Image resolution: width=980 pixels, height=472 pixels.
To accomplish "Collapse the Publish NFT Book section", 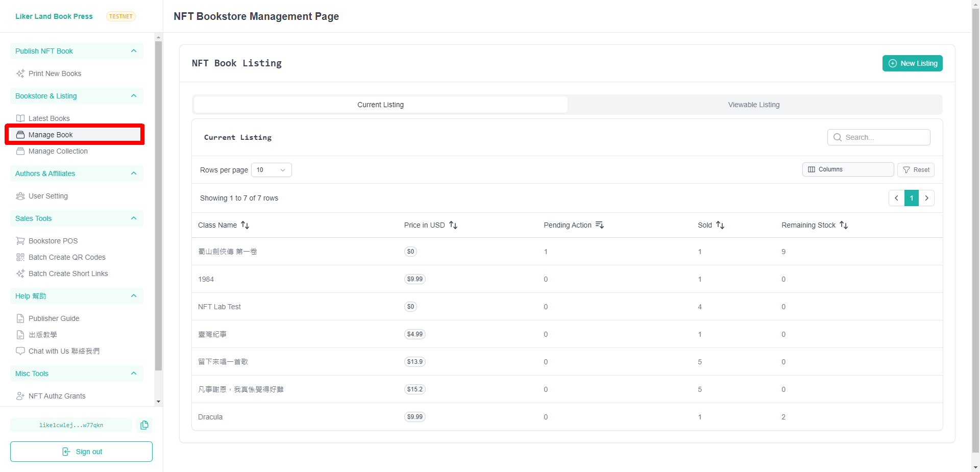I will [x=134, y=51].
